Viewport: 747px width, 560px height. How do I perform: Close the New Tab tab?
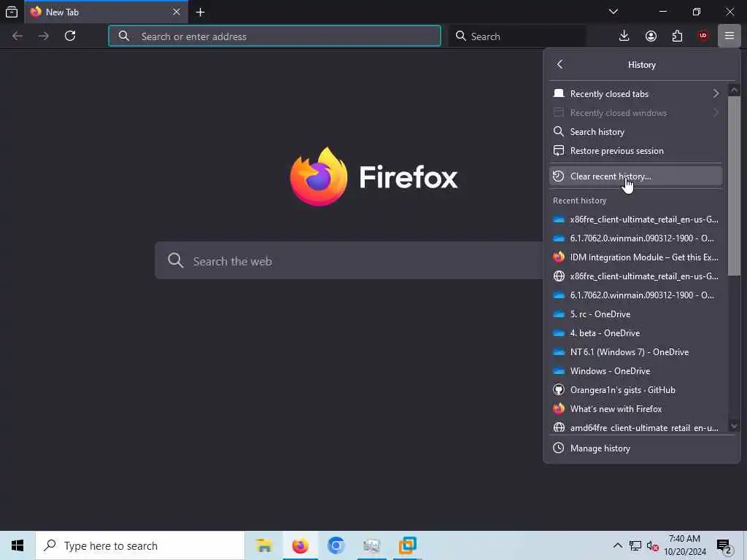tap(177, 12)
